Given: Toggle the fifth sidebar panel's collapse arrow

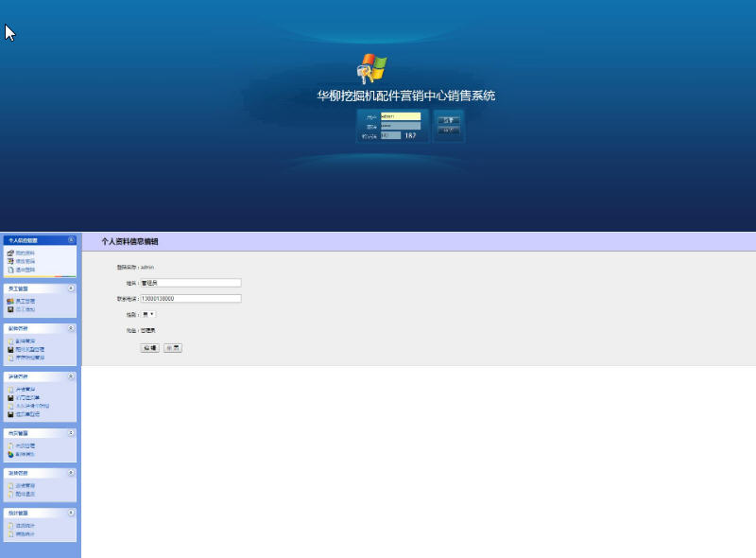Looking at the screenshot, I should [x=71, y=433].
